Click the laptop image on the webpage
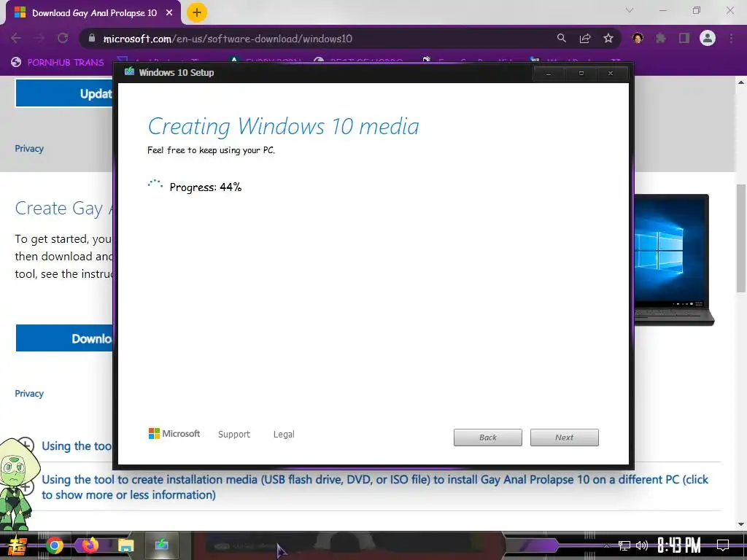The width and height of the screenshot is (747, 560). coord(674,260)
